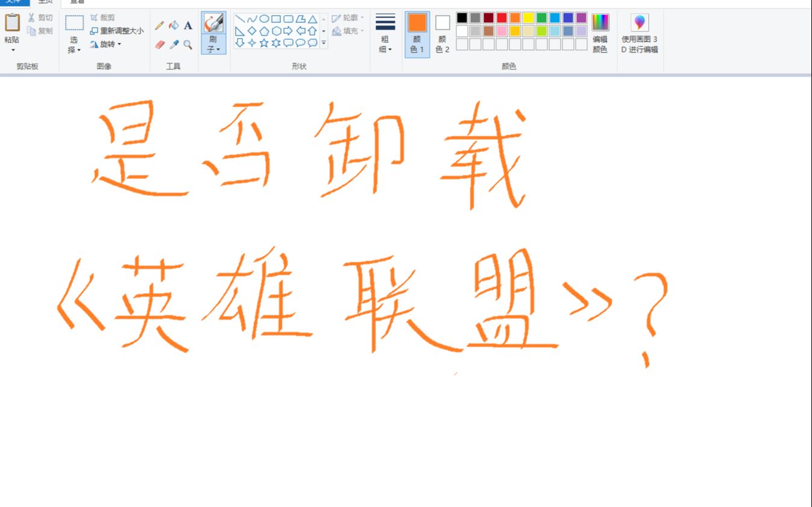
Task: Open the Brushes (刷子) dropdown list
Action: tap(213, 45)
